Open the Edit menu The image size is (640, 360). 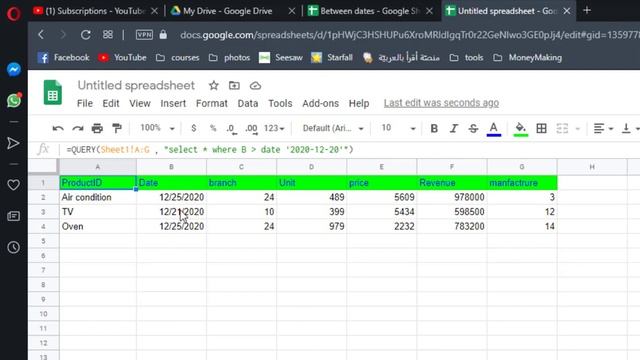pyautogui.click(x=111, y=104)
